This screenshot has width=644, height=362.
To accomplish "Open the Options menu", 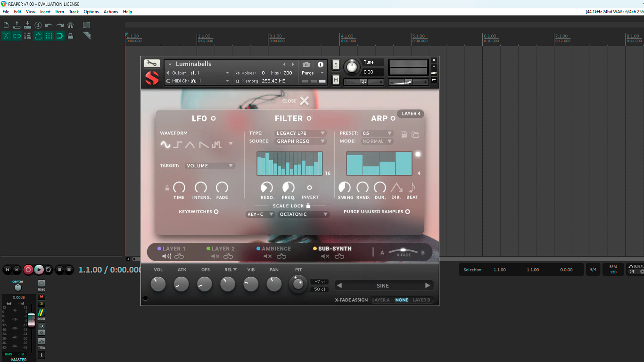I will (x=91, y=12).
